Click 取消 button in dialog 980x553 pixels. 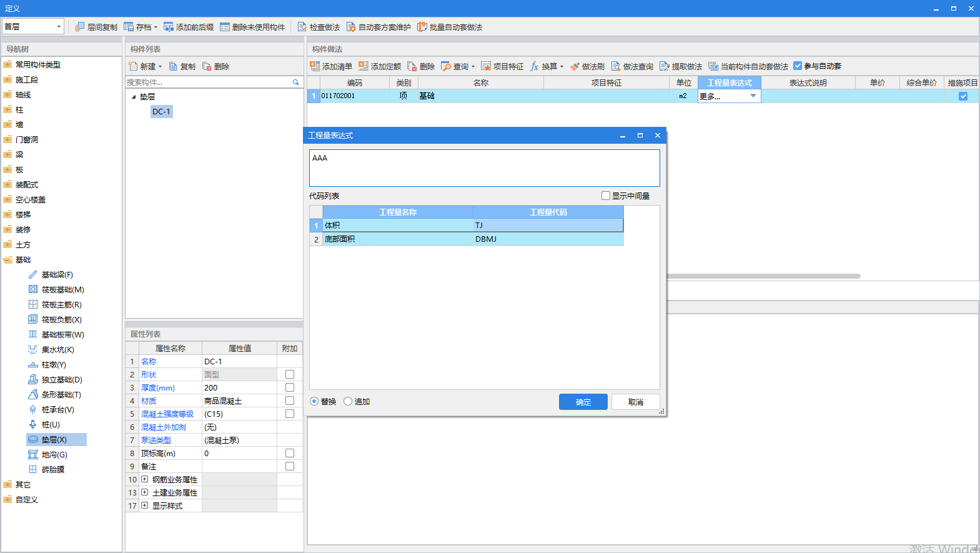pyautogui.click(x=636, y=402)
